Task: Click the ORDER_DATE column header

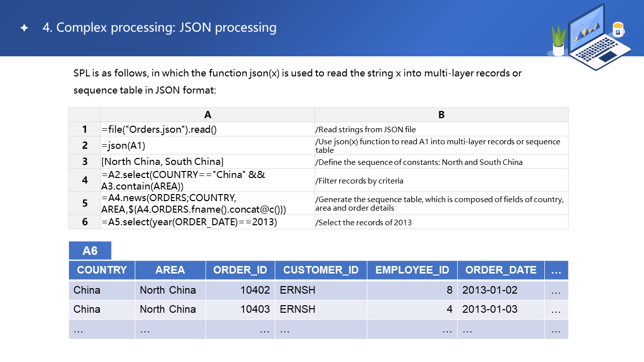Action: pos(501,270)
